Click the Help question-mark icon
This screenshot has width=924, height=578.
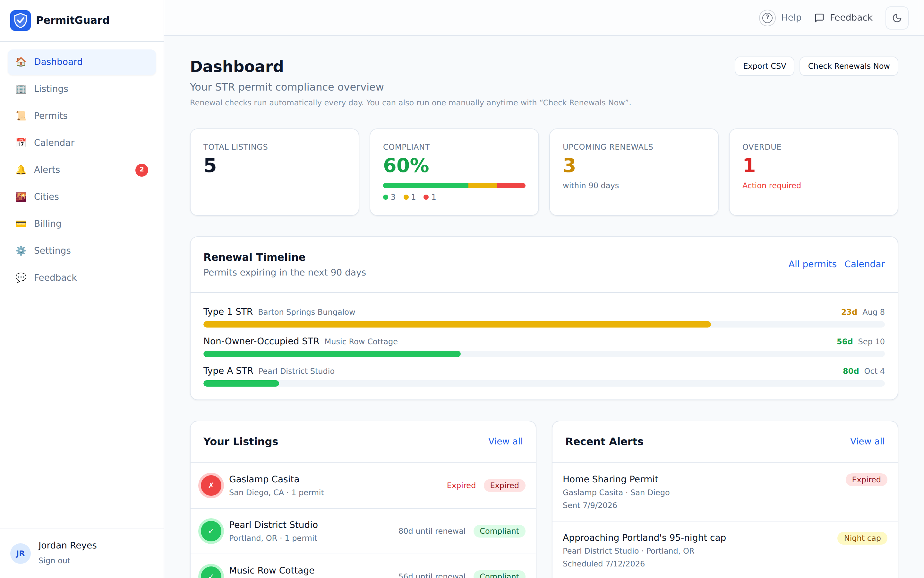(x=767, y=18)
